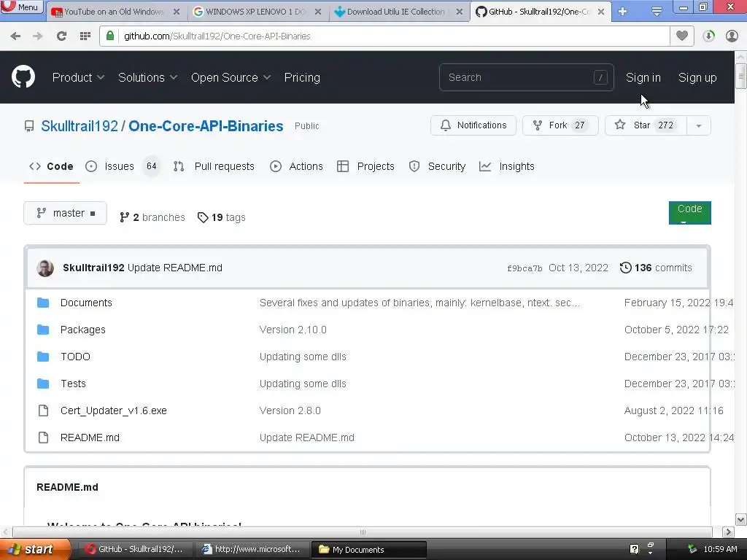Close the YouTube tab
Image resolution: width=747 pixels, height=560 pixels.
point(177,12)
